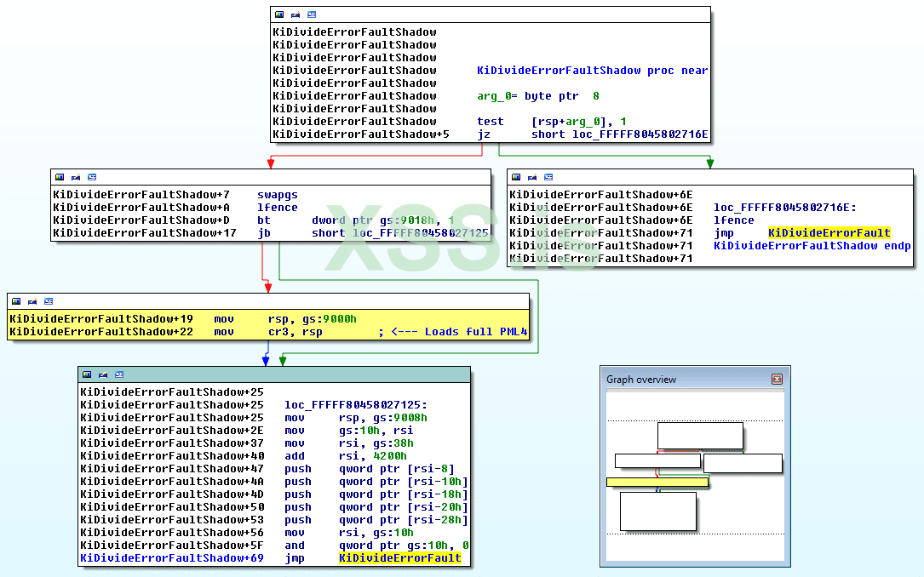The width and height of the screenshot is (924, 577).
Task: Click the color icon on the endp node
Action: click(x=516, y=177)
